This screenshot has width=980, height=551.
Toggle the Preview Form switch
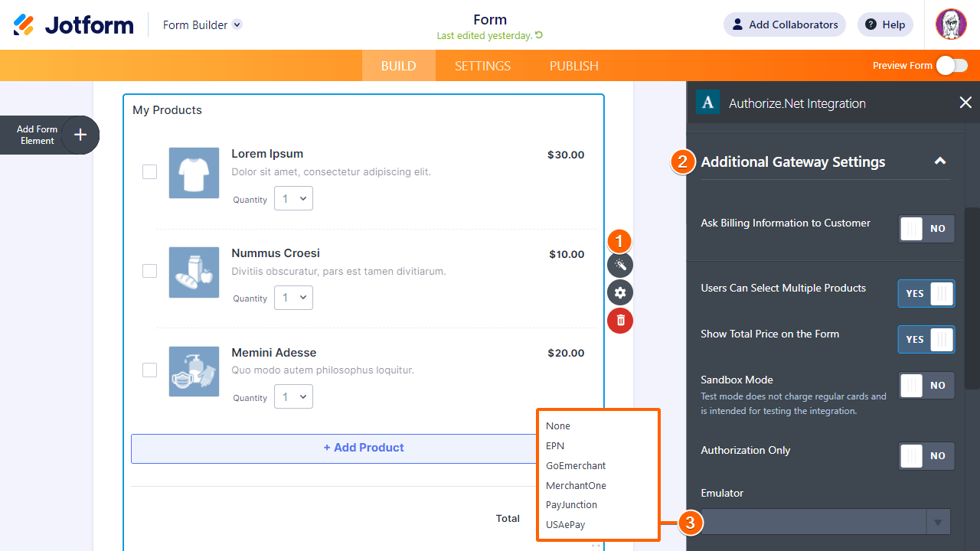952,65
